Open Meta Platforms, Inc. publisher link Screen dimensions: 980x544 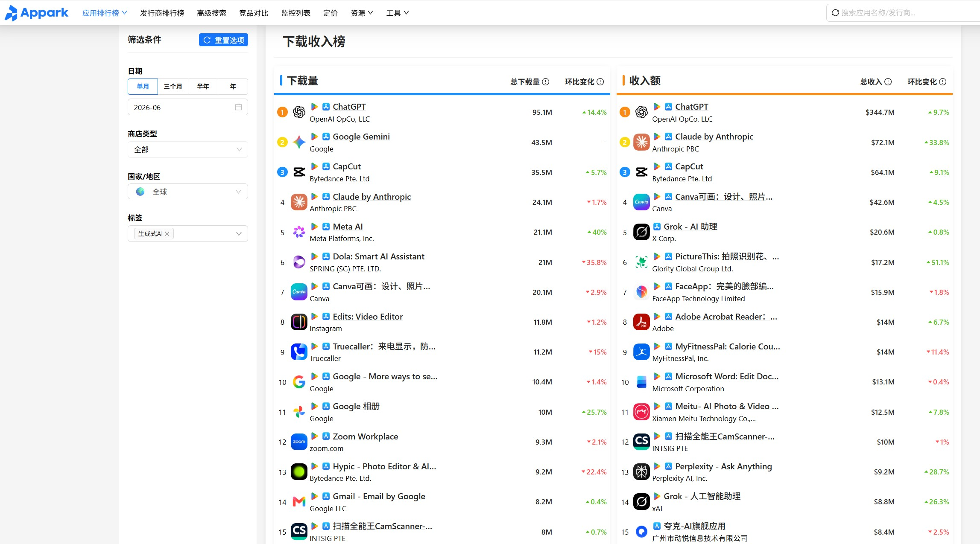click(x=342, y=239)
